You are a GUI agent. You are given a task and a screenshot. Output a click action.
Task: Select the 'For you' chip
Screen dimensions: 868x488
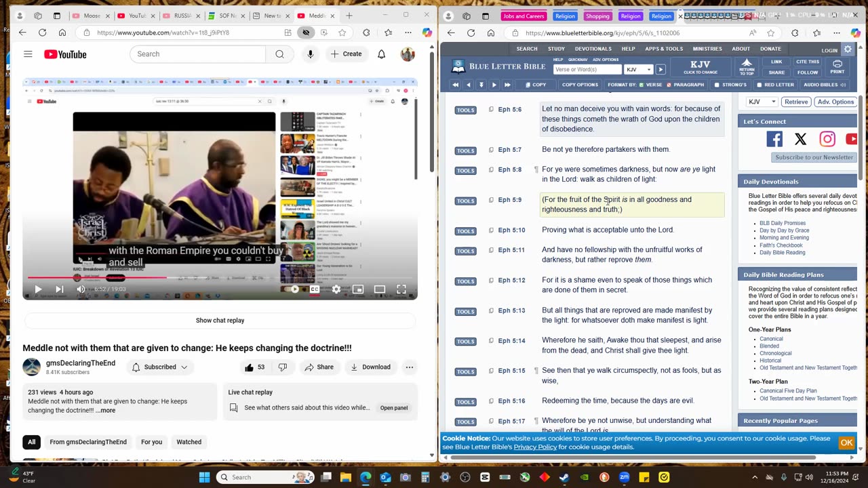(151, 442)
